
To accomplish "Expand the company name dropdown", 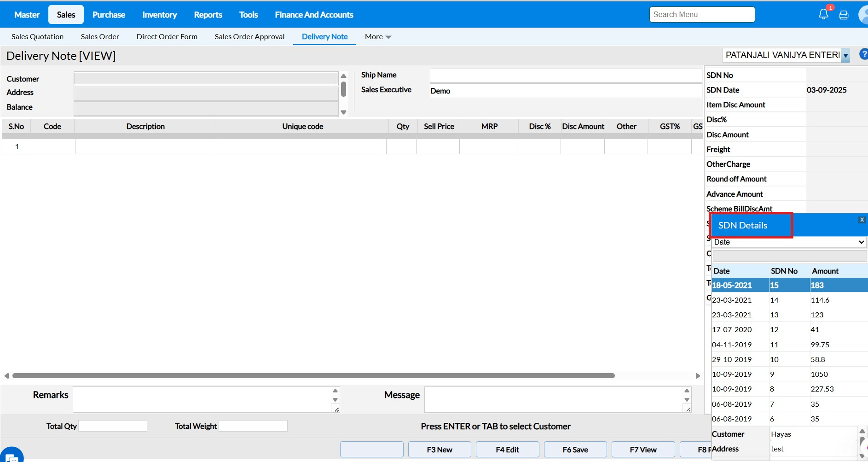I will [x=845, y=55].
